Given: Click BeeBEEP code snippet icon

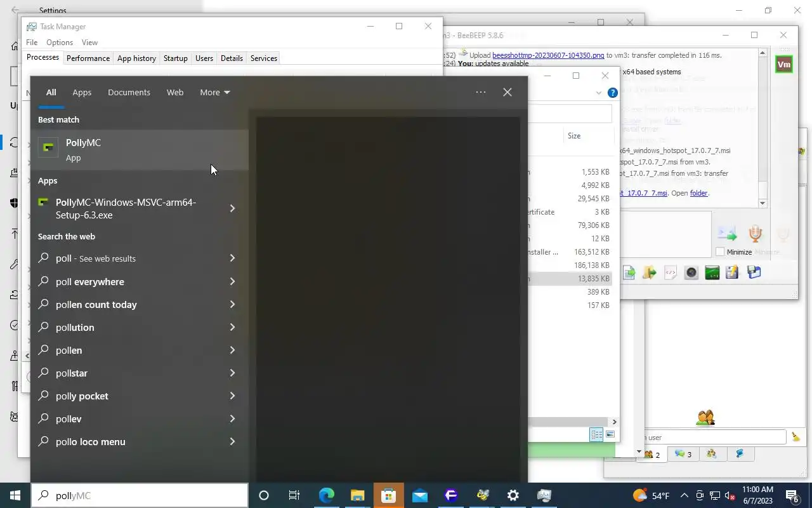Looking at the screenshot, I should (x=671, y=272).
